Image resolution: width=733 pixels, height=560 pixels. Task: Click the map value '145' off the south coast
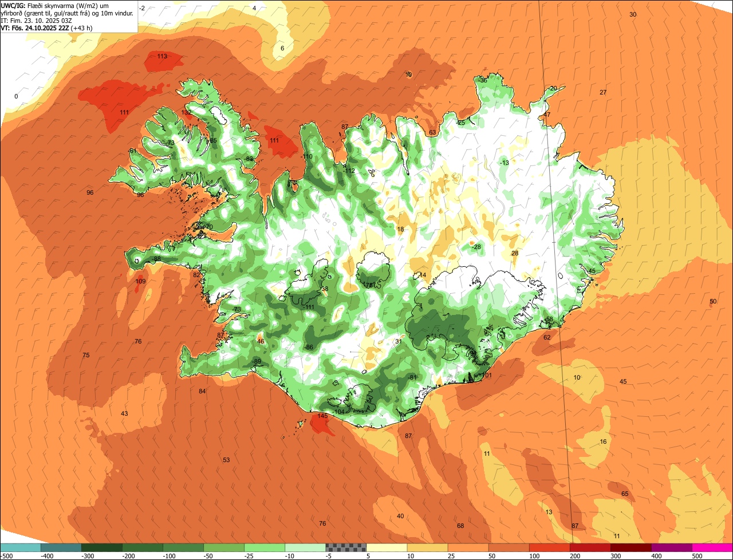click(x=322, y=416)
